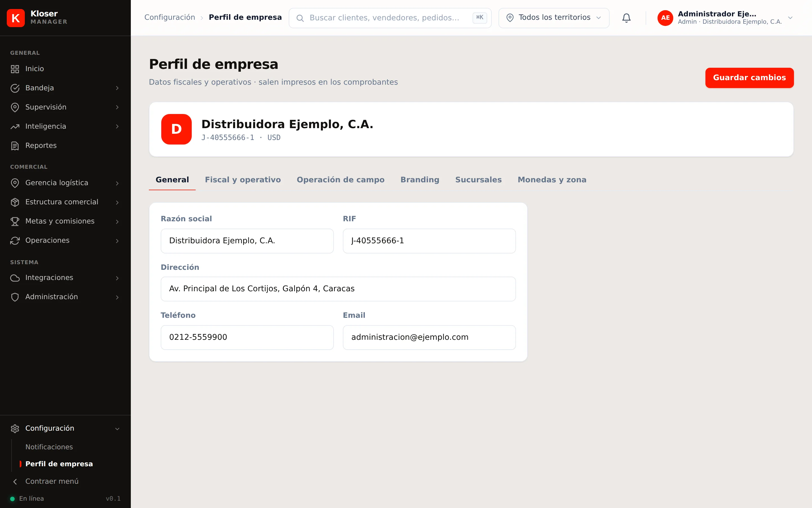The height and width of the screenshot is (508, 812).
Task: Click the Metas y comisiones trophy icon
Action: pos(15,221)
